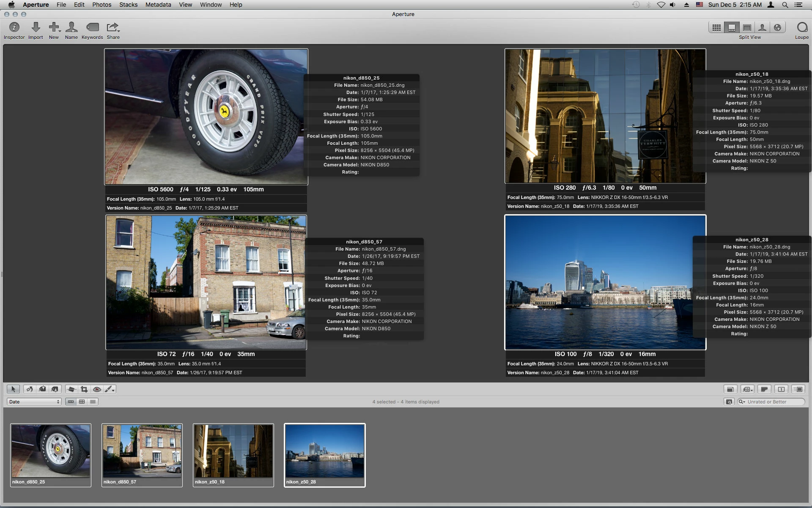Click the Import arrow icon
The width and height of the screenshot is (812, 508).
[x=36, y=28]
